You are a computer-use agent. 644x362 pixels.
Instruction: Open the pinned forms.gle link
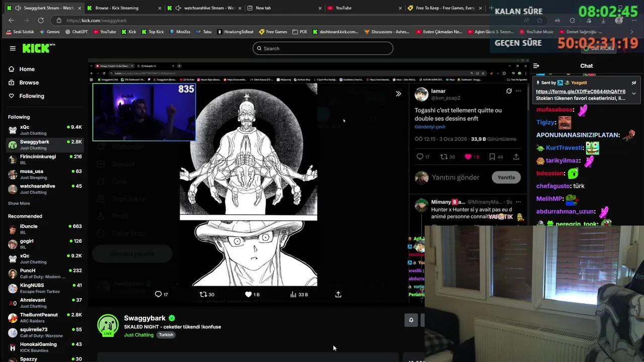[581, 92]
